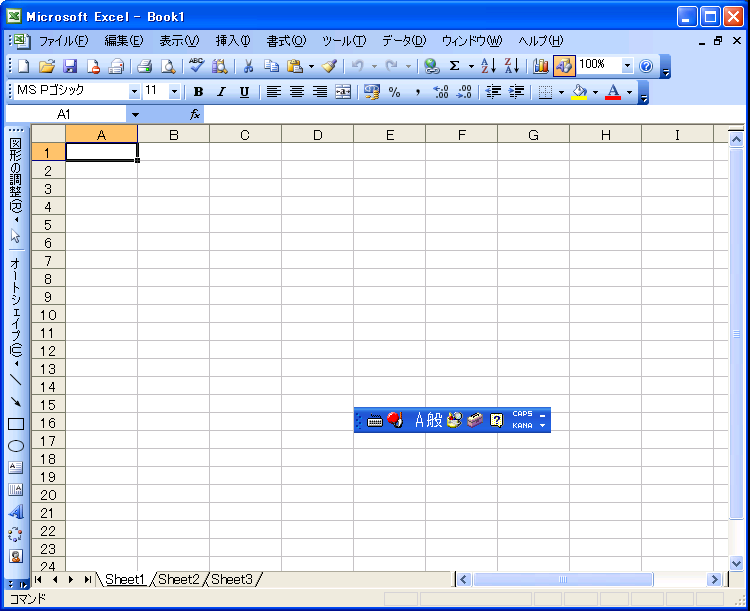Open the font size dropdown

175,91
